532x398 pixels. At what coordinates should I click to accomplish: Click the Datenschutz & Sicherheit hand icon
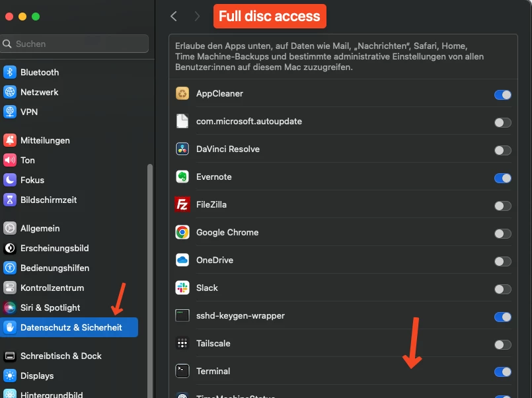coord(10,327)
